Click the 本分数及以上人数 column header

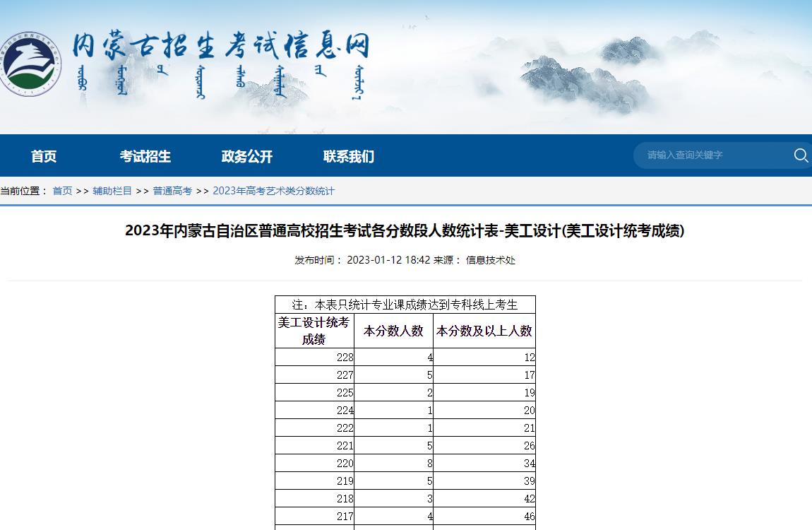484,331
